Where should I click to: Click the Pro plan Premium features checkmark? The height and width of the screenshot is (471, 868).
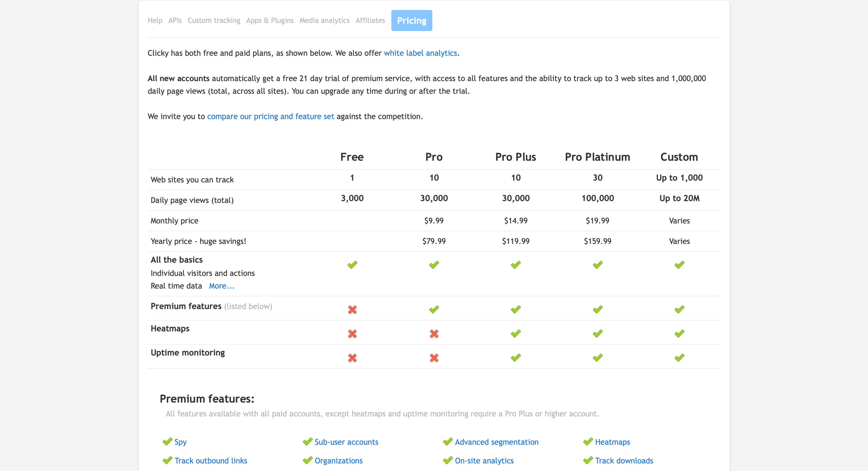click(x=434, y=309)
